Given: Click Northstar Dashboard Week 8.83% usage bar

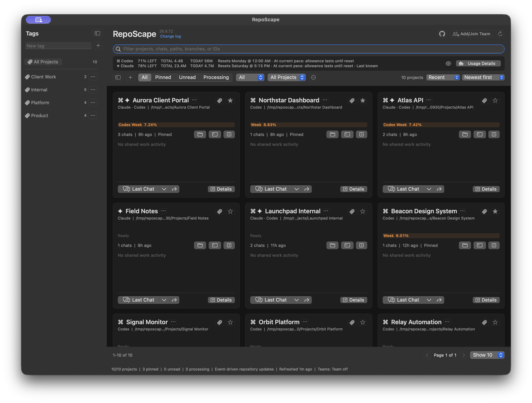Looking at the screenshot, I should [309, 125].
